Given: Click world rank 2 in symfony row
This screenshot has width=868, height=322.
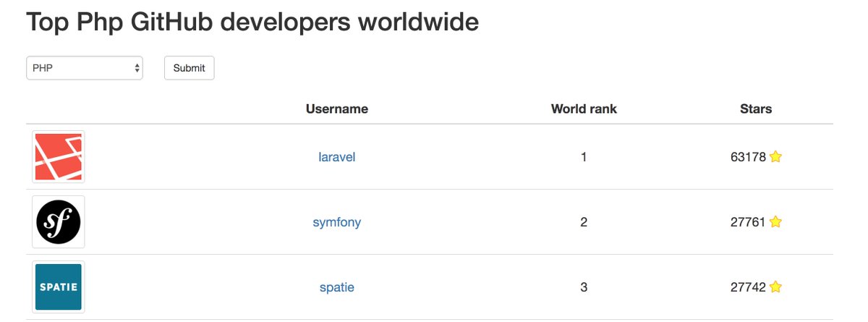Looking at the screenshot, I should [584, 222].
